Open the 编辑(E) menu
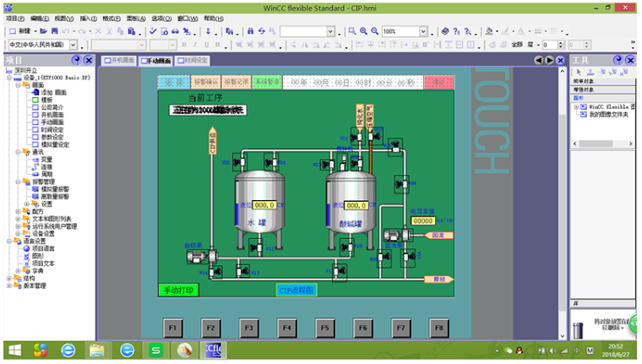642x364 pixels. (40, 19)
